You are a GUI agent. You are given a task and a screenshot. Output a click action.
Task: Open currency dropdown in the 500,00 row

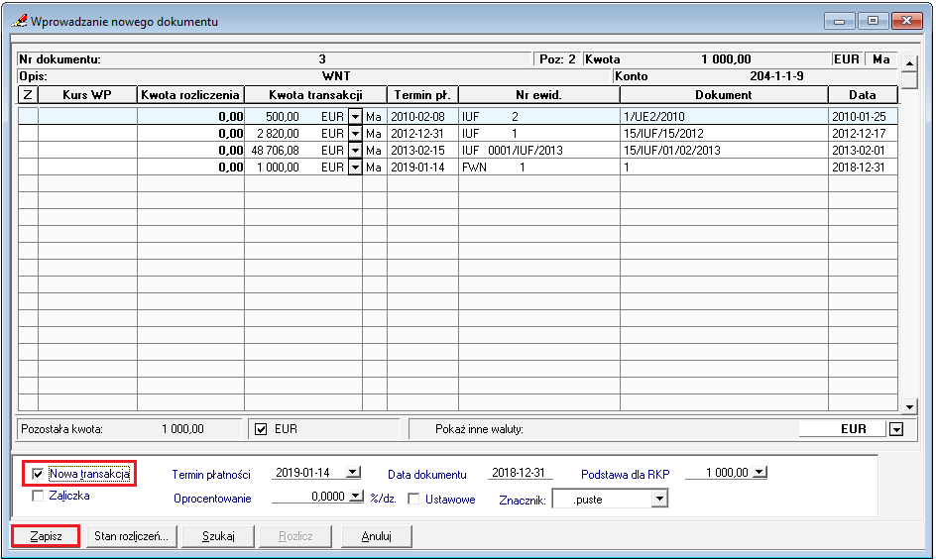tap(355, 116)
